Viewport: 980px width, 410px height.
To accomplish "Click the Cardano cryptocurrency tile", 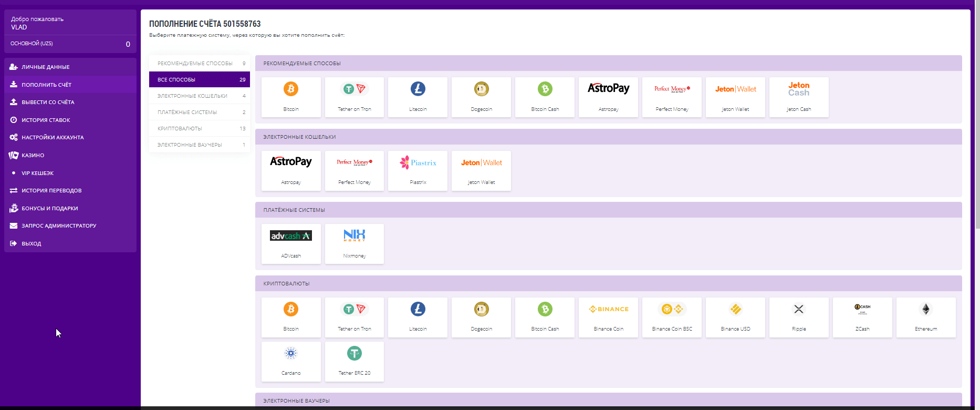I will tap(291, 361).
